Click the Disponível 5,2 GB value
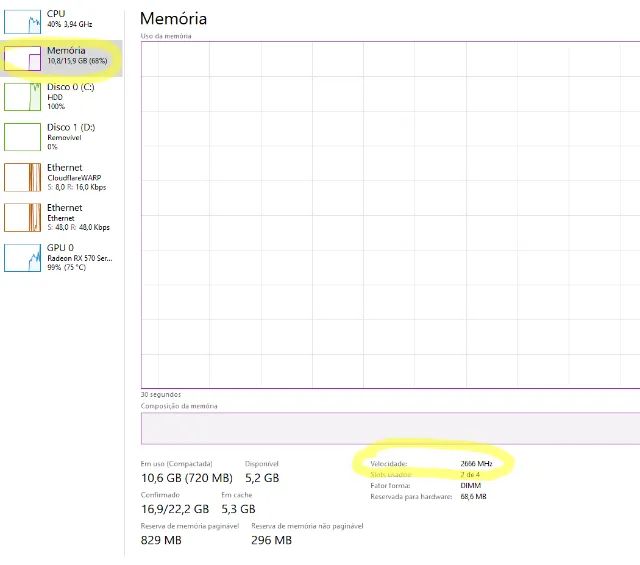 [262, 478]
